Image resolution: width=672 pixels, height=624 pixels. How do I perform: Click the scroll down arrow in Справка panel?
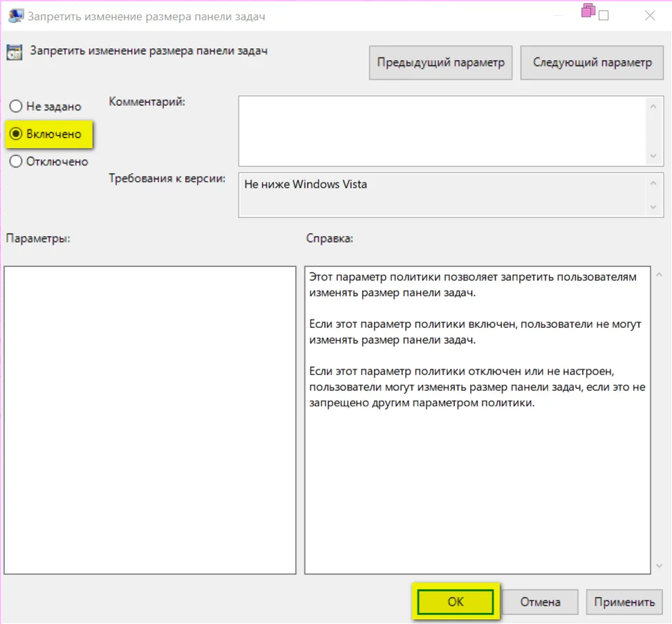pyautogui.click(x=657, y=565)
